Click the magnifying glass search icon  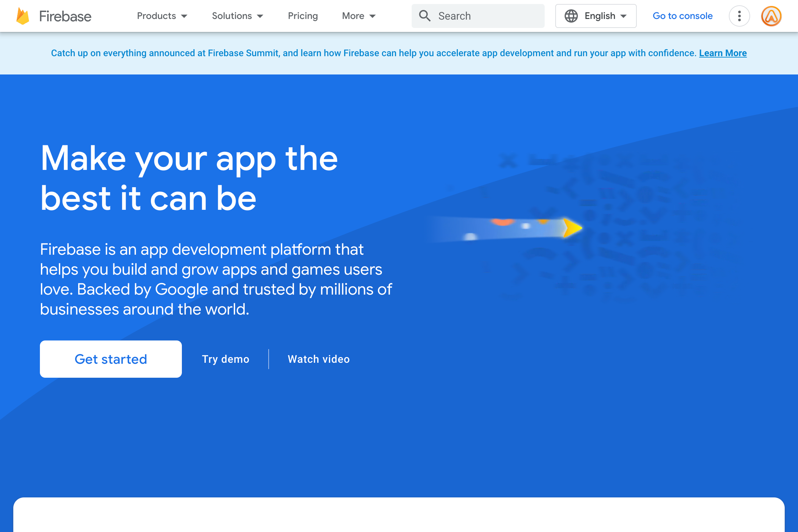[x=425, y=16]
